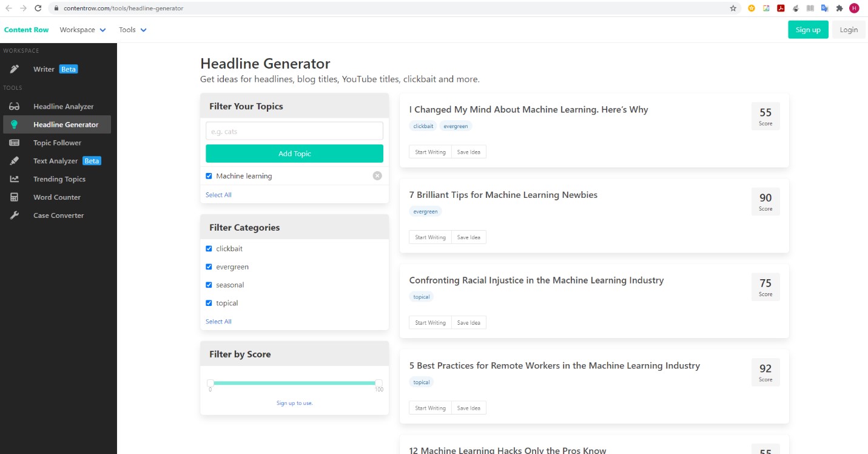Uncheck the seasonal category checkbox
The height and width of the screenshot is (454, 868).
(x=209, y=285)
